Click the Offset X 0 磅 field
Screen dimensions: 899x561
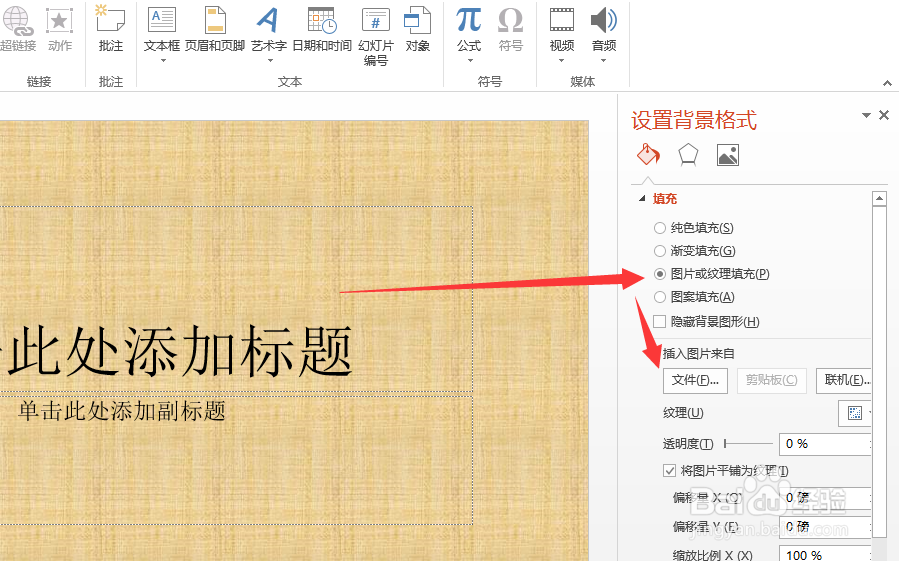pos(824,497)
